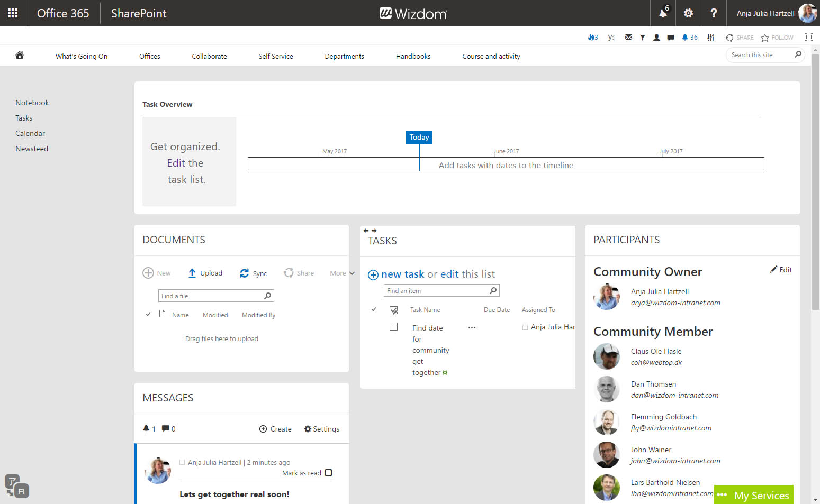Open the Self Service menu
This screenshot has width=820, height=504.
(276, 56)
